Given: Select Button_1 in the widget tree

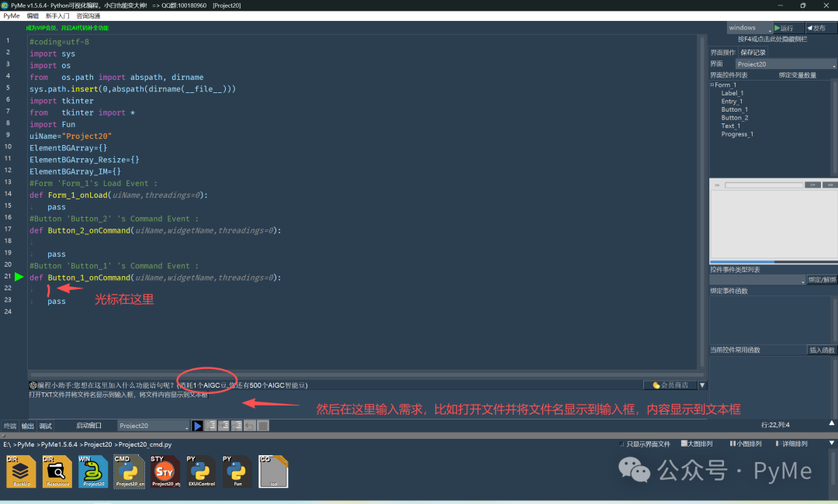Looking at the screenshot, I should 734,109.
